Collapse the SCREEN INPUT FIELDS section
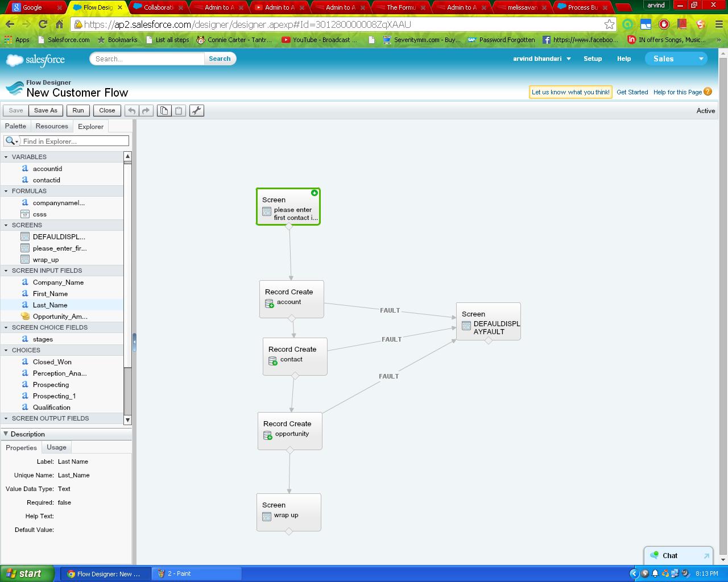 tap(6, 271)
